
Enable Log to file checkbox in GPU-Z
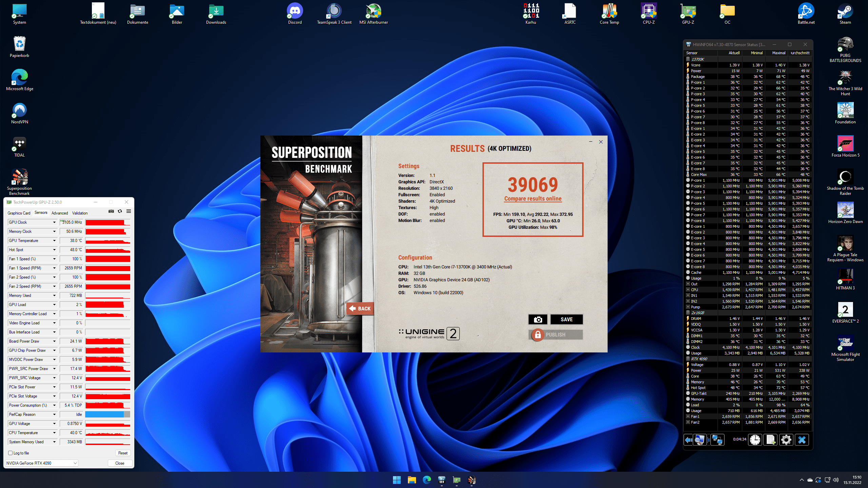[x=11, y=453]
